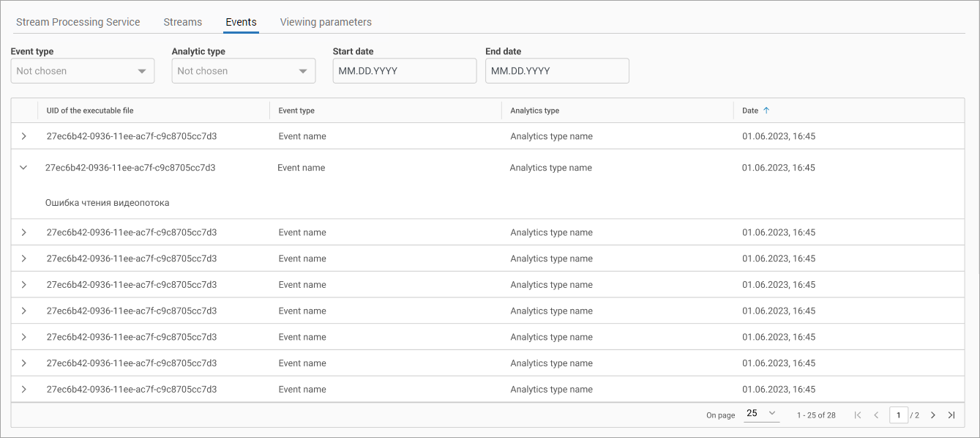Select the Events tab
The width and height of the screenshot is (980, 438).
tap(241, 22)
